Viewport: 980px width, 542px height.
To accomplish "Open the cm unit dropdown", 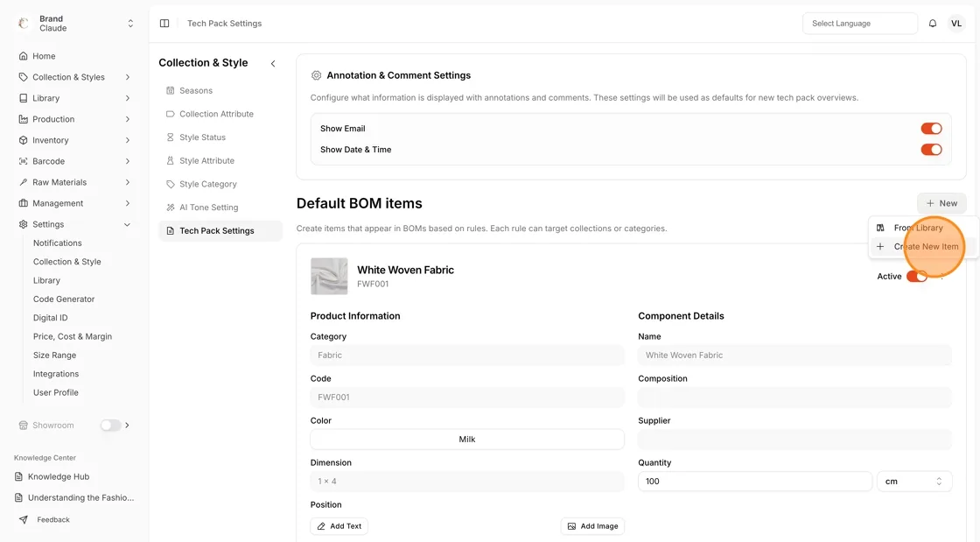I will 914,482.
